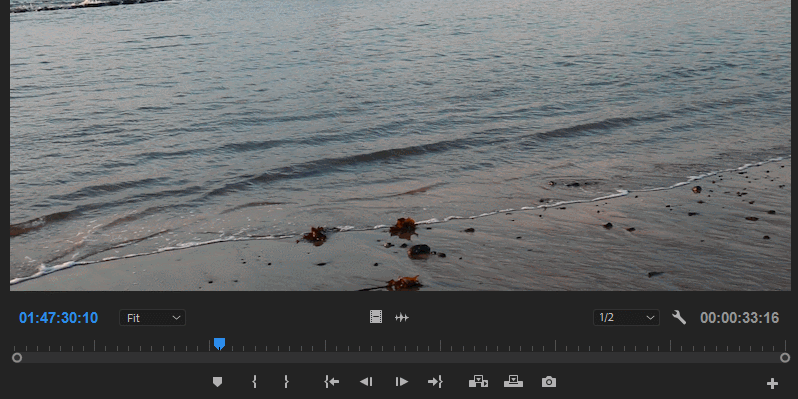Viewport: 798px width, 399px height.
Task: Click the Add Marker button
Action: (217, 382)
